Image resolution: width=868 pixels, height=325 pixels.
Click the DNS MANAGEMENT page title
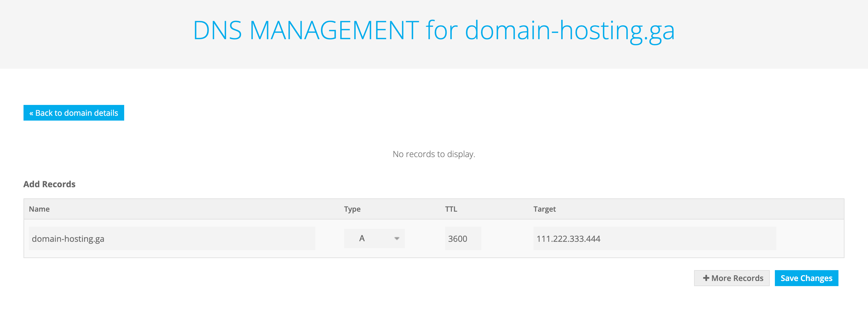(305, 30)
